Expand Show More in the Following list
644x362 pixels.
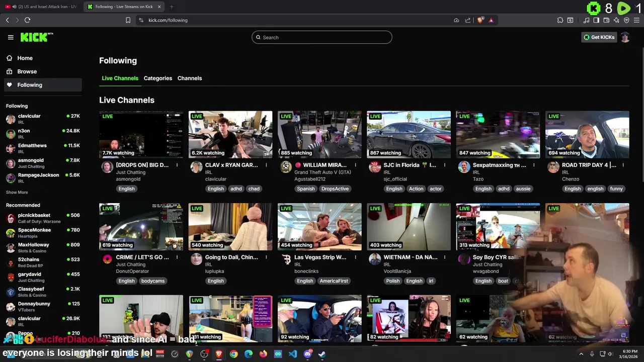tap(17, 192)
